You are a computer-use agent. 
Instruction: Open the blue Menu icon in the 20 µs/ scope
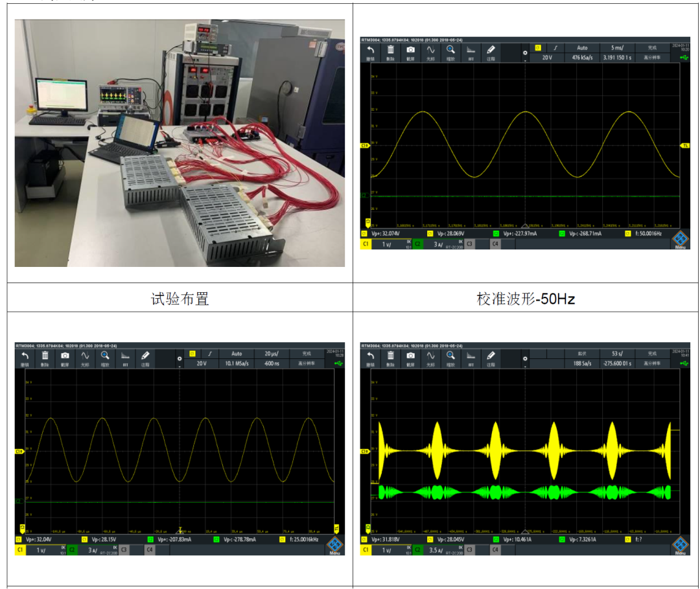[x=335, y=545]
